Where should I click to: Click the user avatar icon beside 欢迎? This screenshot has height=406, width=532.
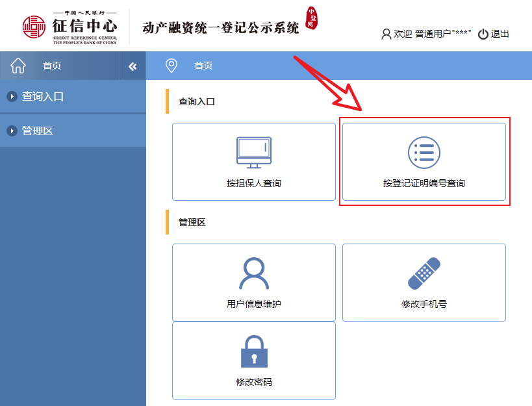[386, 34]
